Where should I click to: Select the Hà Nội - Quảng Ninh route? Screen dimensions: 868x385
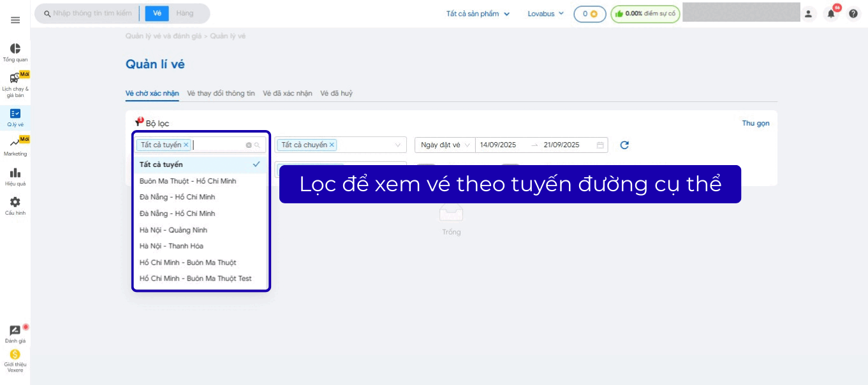tap(173, 229)
